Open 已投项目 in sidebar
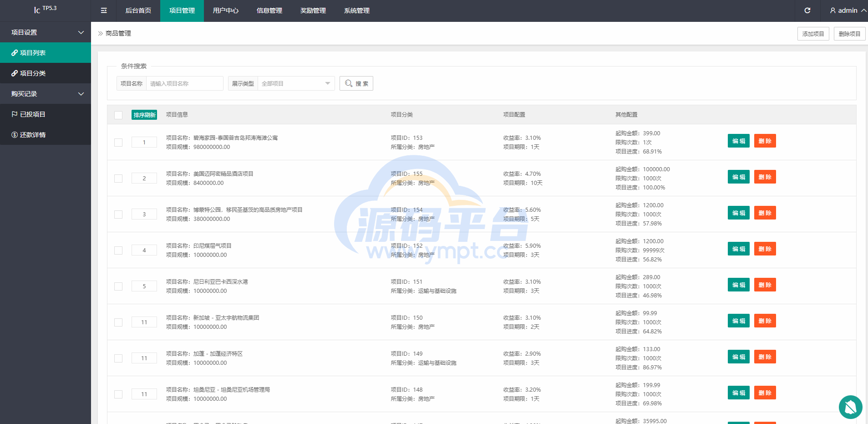The image size is (868, 424). 46,114
